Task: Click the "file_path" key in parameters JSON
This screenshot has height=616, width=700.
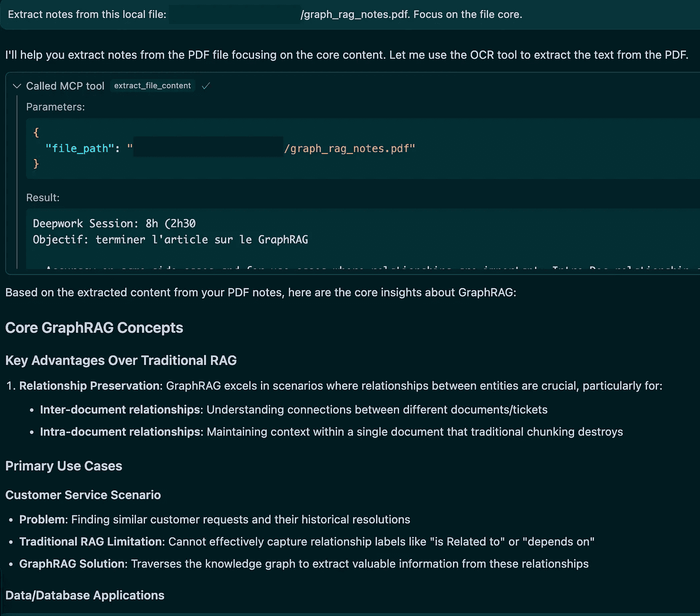Action: pyautogui.click(x=79, y=148)
